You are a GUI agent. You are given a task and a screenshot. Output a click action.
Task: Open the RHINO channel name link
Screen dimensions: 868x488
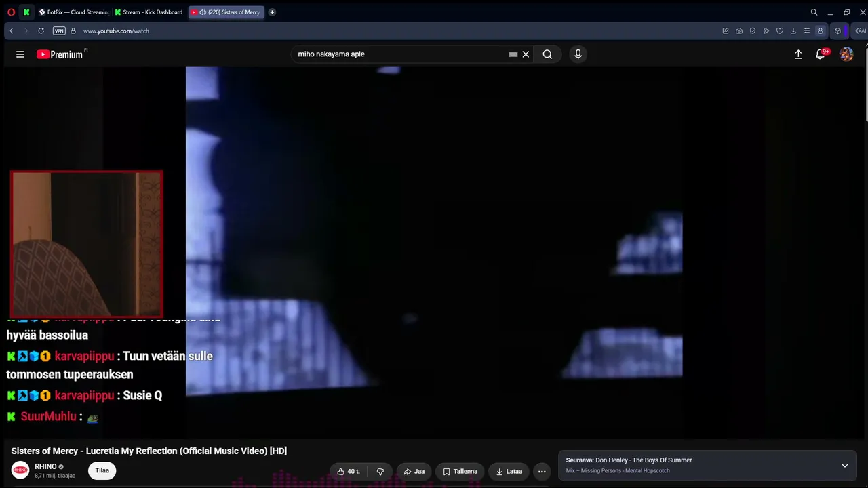coord(45,466)
